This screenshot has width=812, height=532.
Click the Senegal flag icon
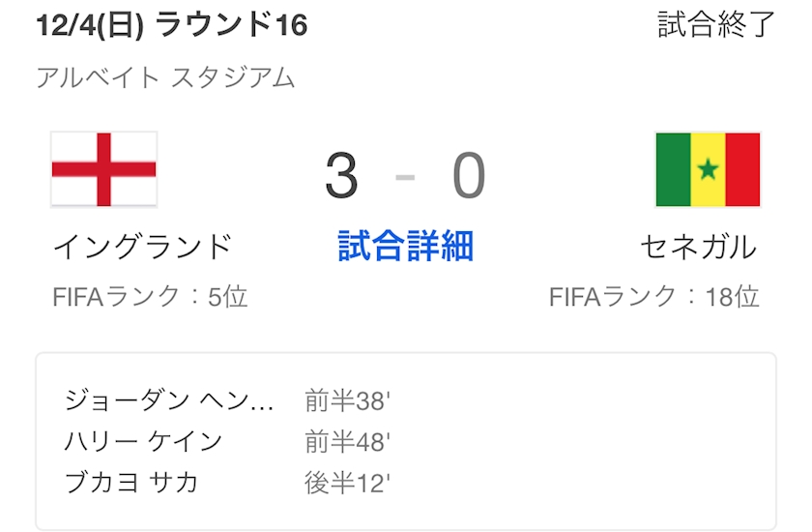tap(708, 170)
